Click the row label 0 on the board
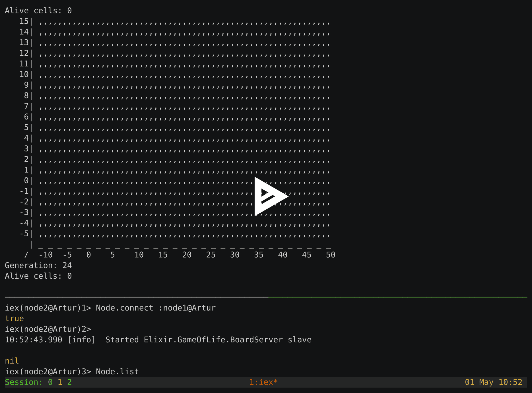 coord(26,180)
